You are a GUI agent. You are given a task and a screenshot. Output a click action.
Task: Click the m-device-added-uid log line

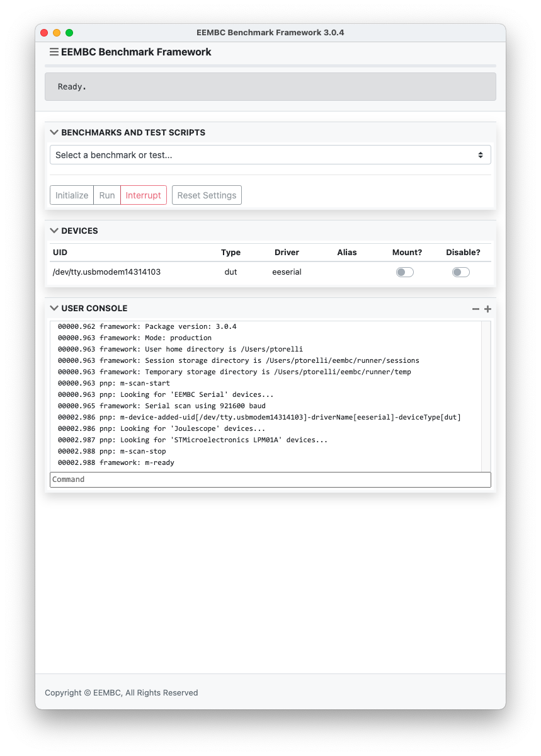[x=259, y=417]
